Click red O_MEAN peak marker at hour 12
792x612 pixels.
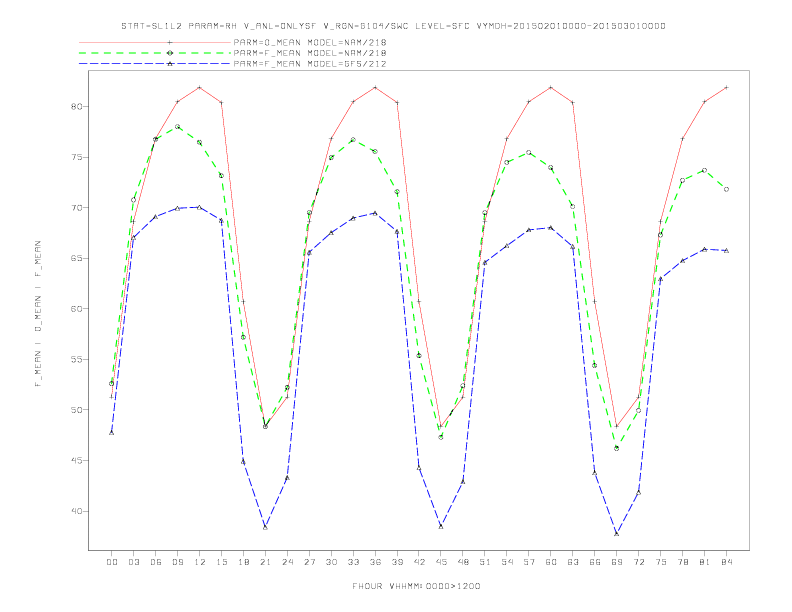tap(200, 87)
